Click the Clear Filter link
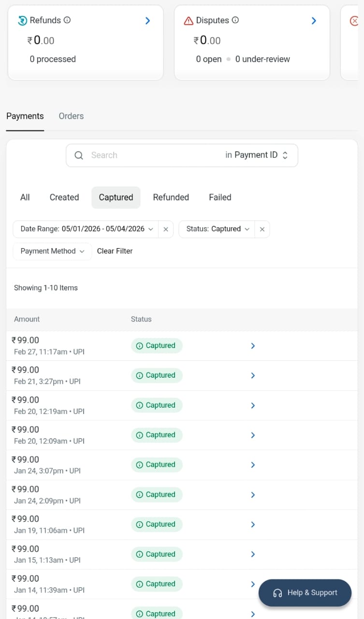Image resolution: width=364 pixels, height=619 pixels. coord(115,251)
